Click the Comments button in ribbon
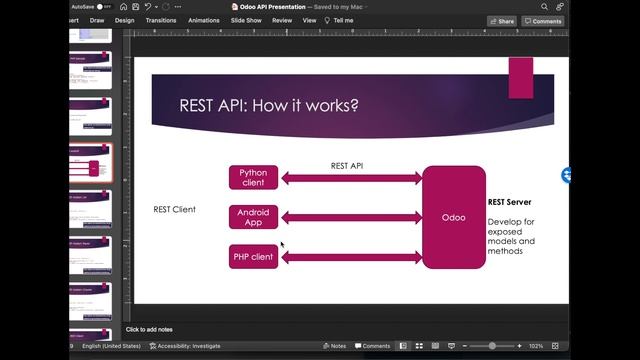The height and width of the screenshot is (360, 640). (x=543, y=21)
